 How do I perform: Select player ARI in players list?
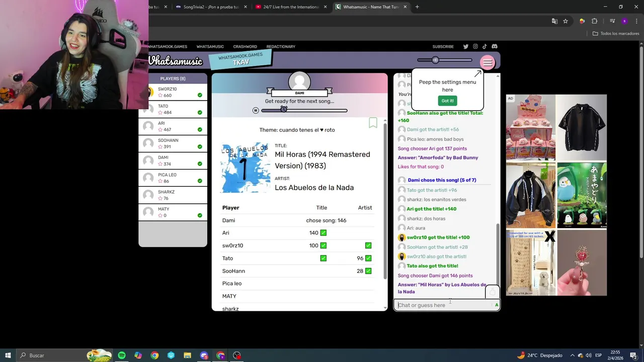click(x=173, y=126)
